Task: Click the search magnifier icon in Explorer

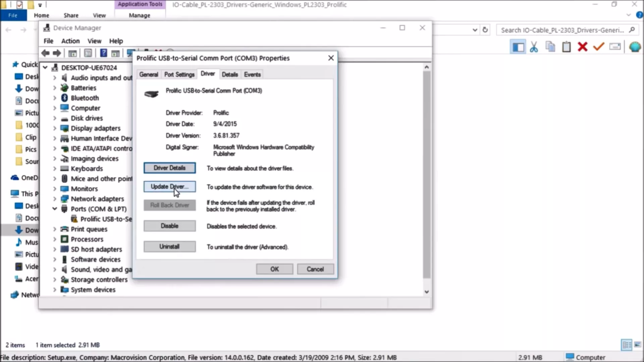Action: [x=632, y=30]
